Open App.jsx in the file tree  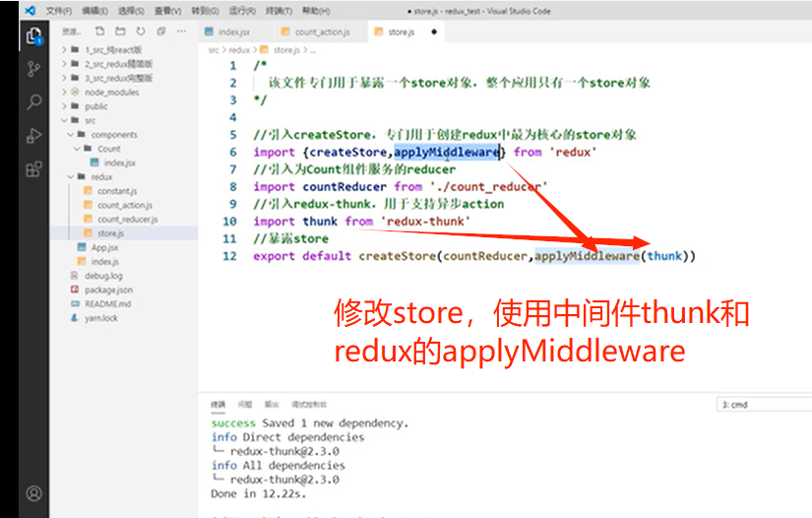click(x=104, y=247)
